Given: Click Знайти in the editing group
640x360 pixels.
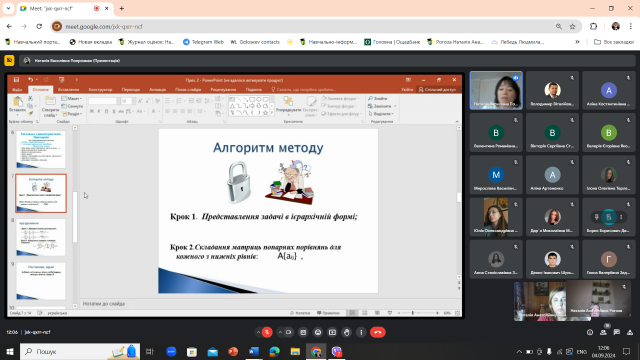Looking at the screenshot, I should [x=378, y=98].
